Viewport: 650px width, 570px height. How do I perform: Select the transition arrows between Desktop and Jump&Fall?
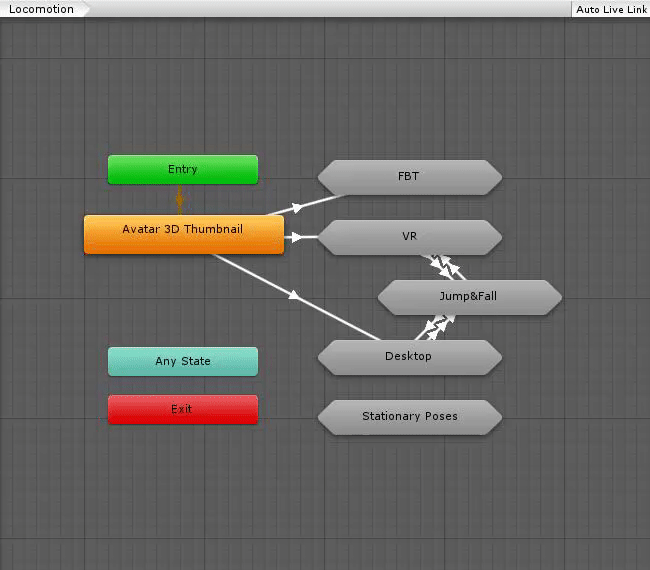tap(435, 326)
